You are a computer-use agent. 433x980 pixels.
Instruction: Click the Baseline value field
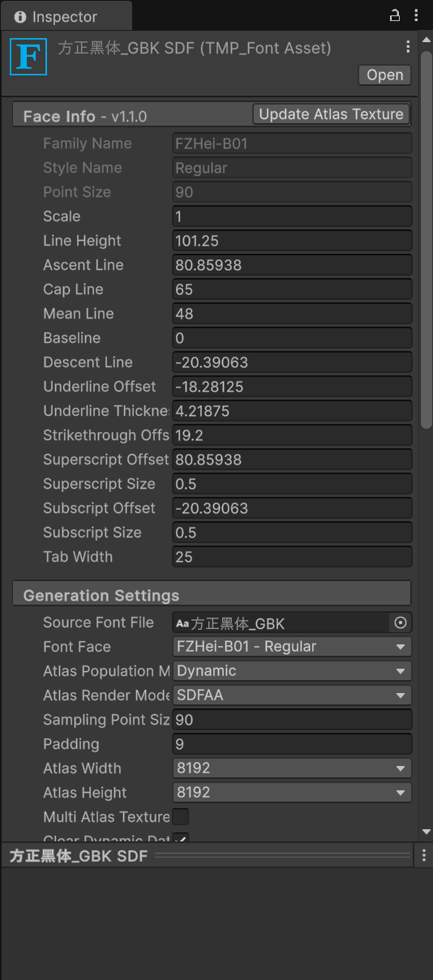[293, 338]
